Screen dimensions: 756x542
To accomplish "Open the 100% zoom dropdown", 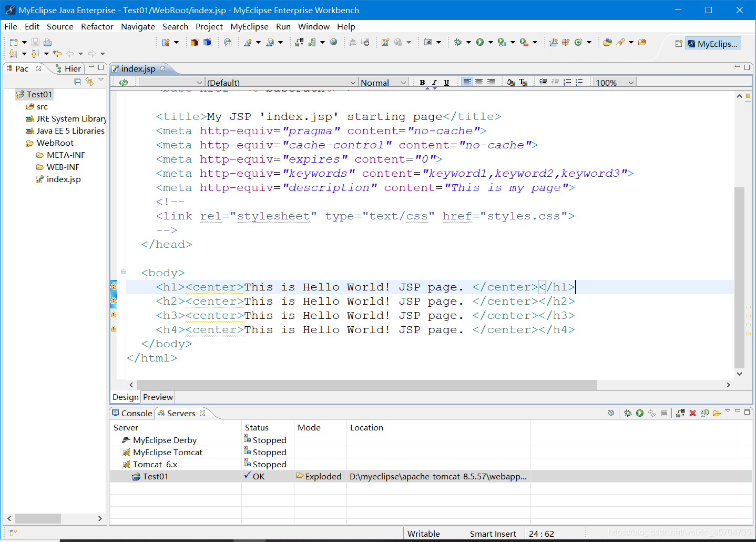I will pyautogui.click(x=615, y=83).
